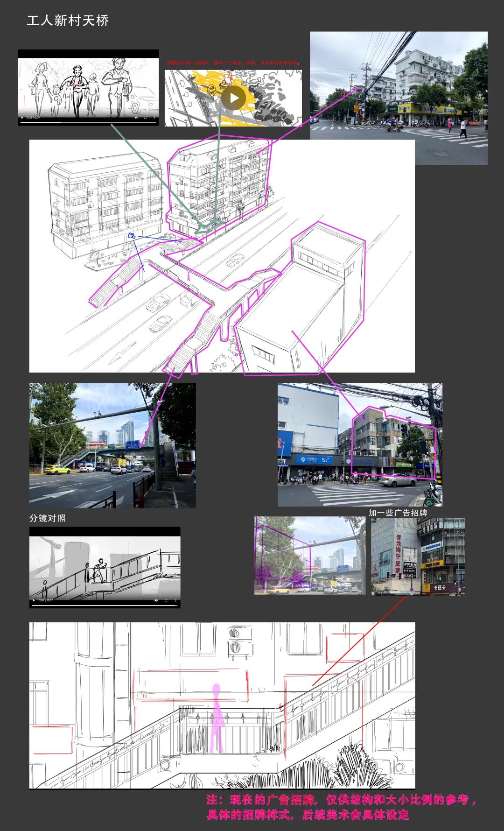Viewport: 504px width, 831px height.
Task: Open the signboard reference photo under 加一些广告招牌
Action: pos(418,556)
